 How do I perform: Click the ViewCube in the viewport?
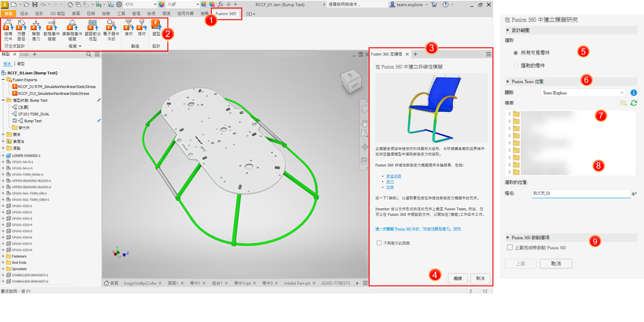point(350,81)
